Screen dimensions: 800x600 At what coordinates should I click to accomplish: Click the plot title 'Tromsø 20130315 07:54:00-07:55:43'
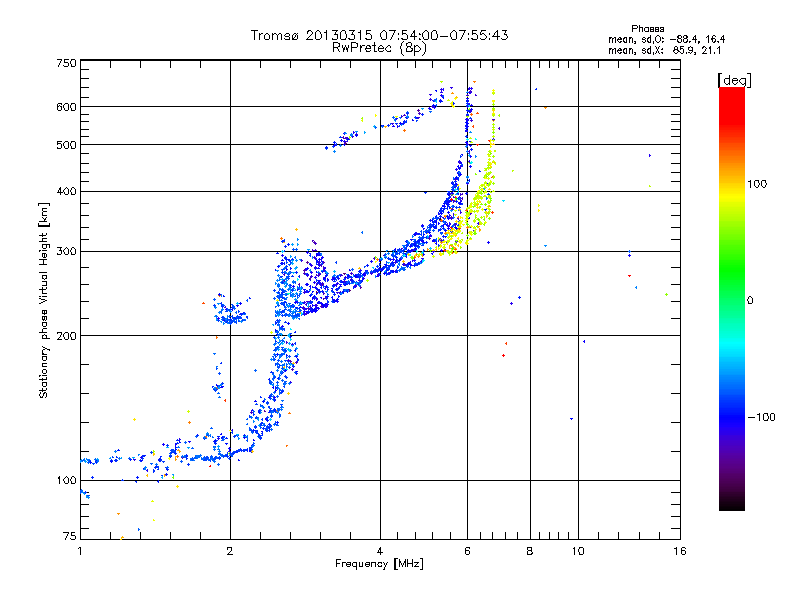pos(379,35)
